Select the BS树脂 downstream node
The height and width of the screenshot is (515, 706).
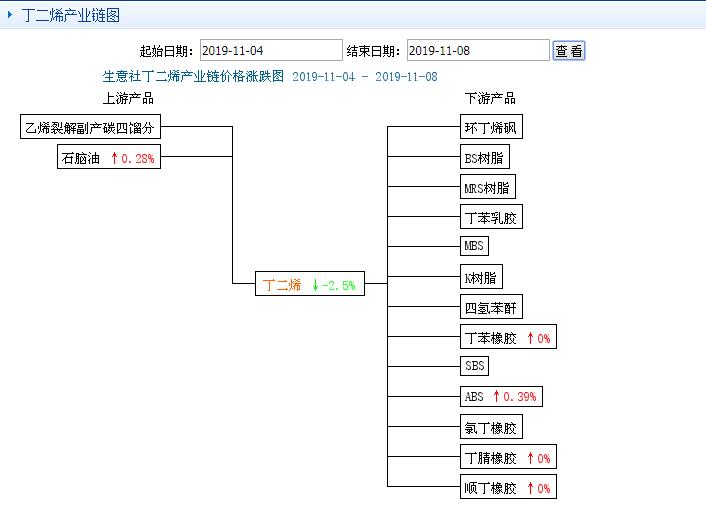point(485,157)
